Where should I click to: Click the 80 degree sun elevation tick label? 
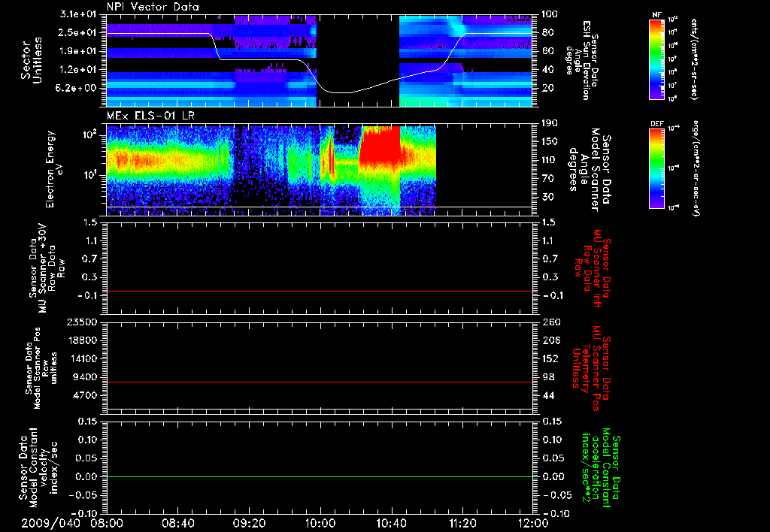click(547, 33)
